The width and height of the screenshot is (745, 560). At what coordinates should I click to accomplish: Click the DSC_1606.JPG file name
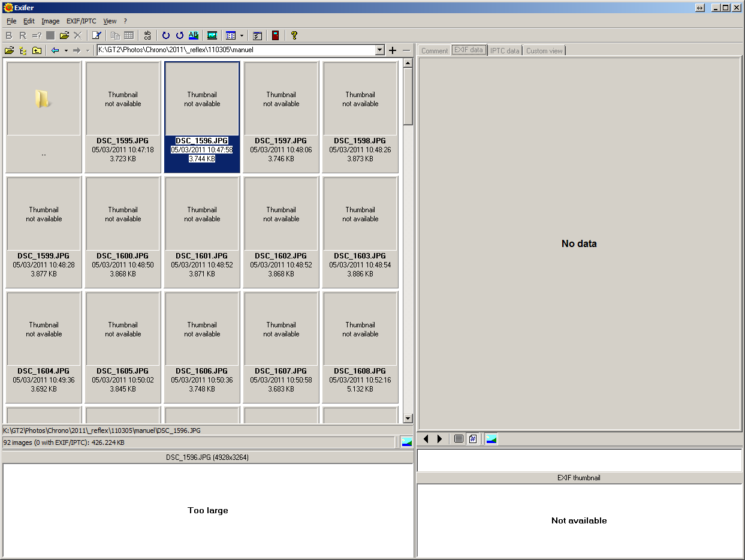click(x=201, y=371)
